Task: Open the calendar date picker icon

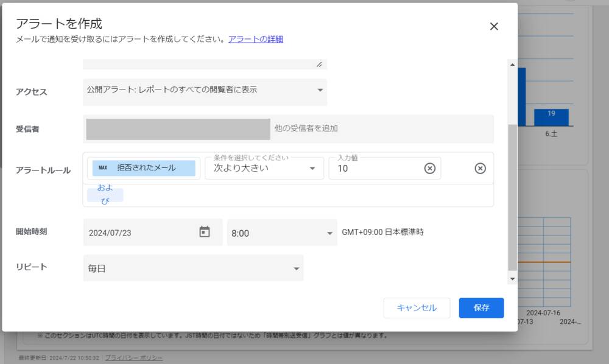Action: tap(205, 232)
